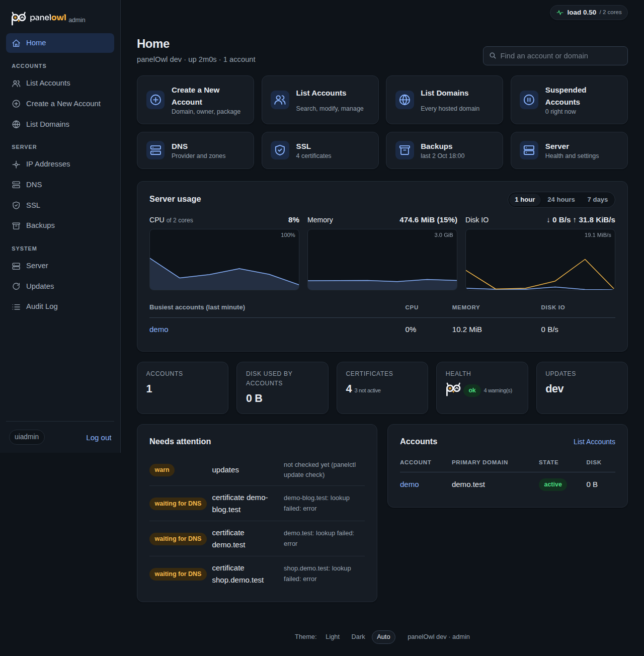Image resolution: width=644 pixels, height=656 pixels.
Task: Click the load 0.50 status pill
Action: pos(589,13)
